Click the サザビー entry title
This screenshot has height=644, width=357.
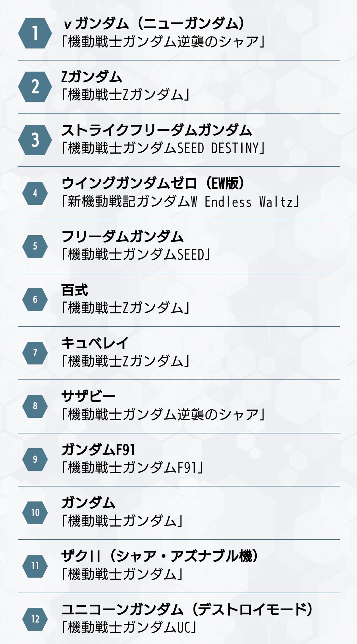tap(88, 396)
